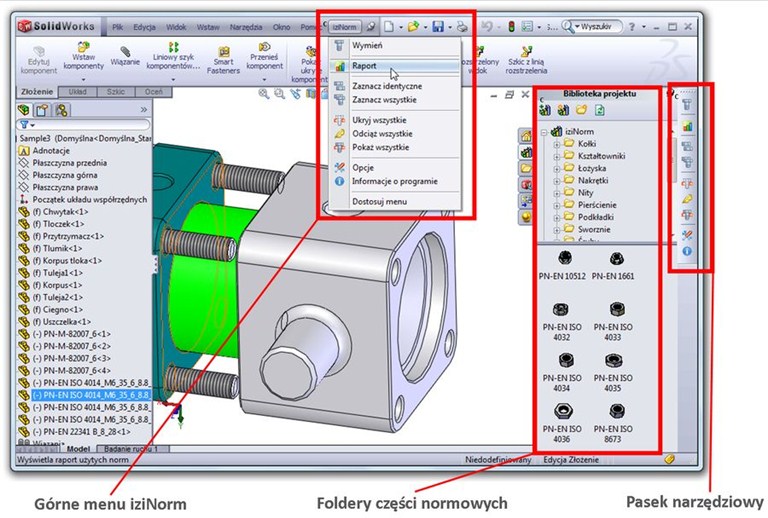Select the Wiązanie (mate) tool
The height and width of the screenshot is (518, 768).
125,56
